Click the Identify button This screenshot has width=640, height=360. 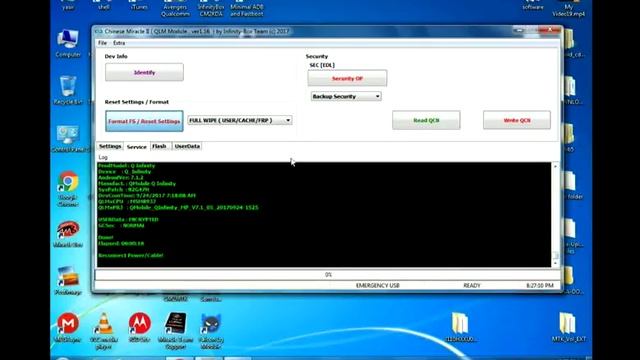point(144,72)
